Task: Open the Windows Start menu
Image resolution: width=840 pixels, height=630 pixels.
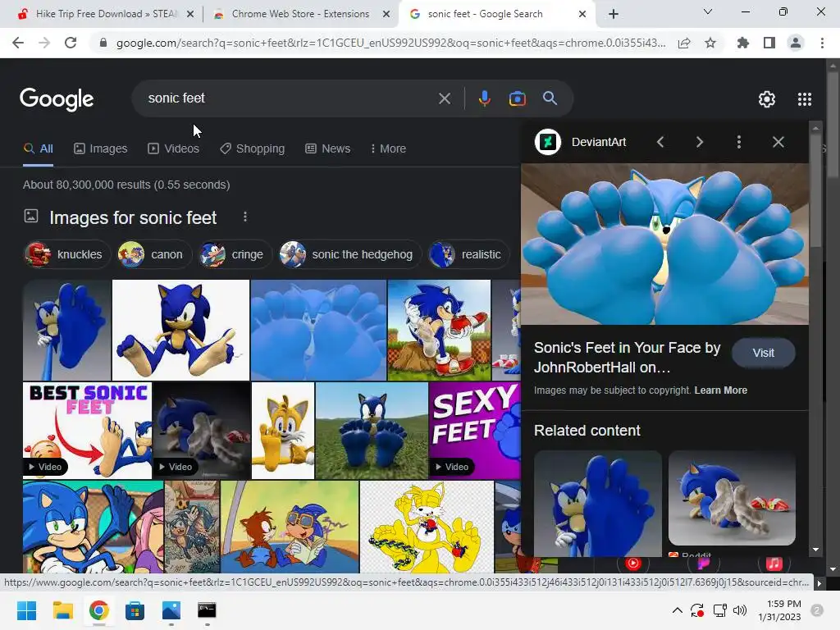Action: [x=26, y=610]
